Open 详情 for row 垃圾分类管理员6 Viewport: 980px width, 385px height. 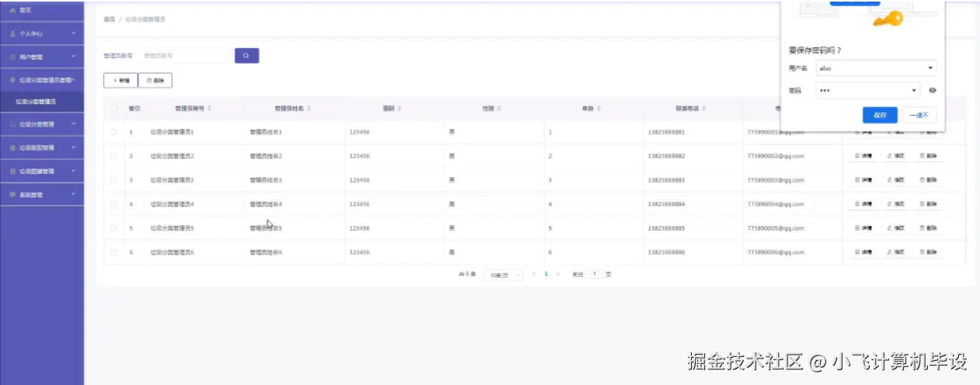click(x=863, y=252)
